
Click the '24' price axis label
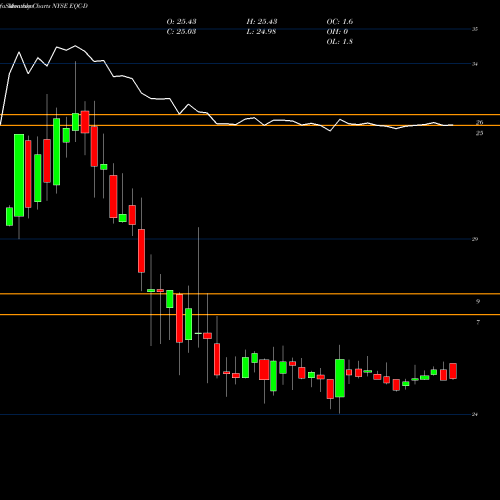point(475,414)
